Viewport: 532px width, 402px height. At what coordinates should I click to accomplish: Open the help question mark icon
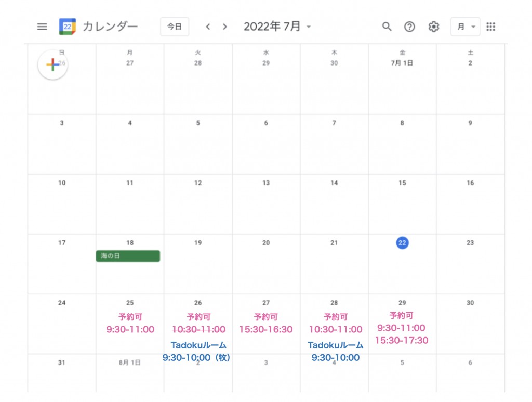pos(409,27)
